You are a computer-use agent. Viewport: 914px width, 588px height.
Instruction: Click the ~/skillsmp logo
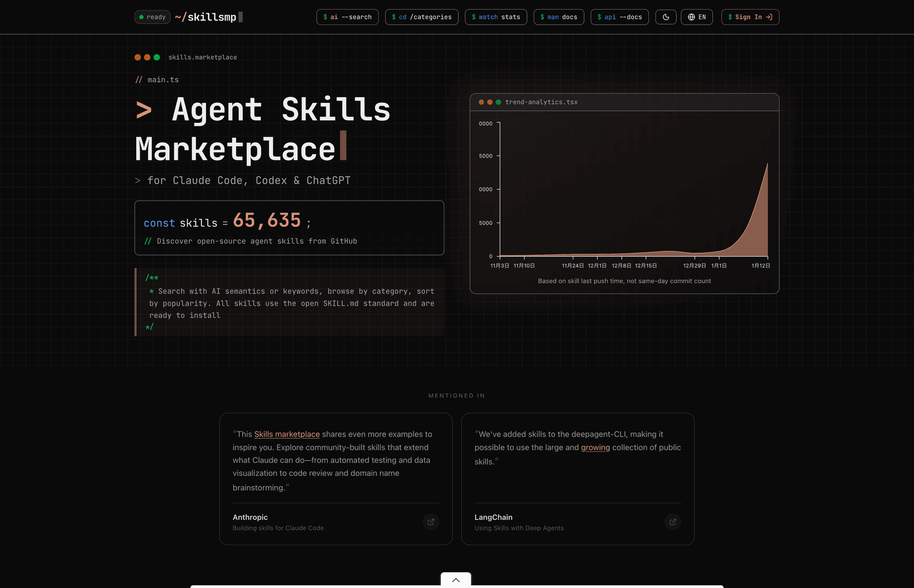pyautogui.click(x=206, y=17)
